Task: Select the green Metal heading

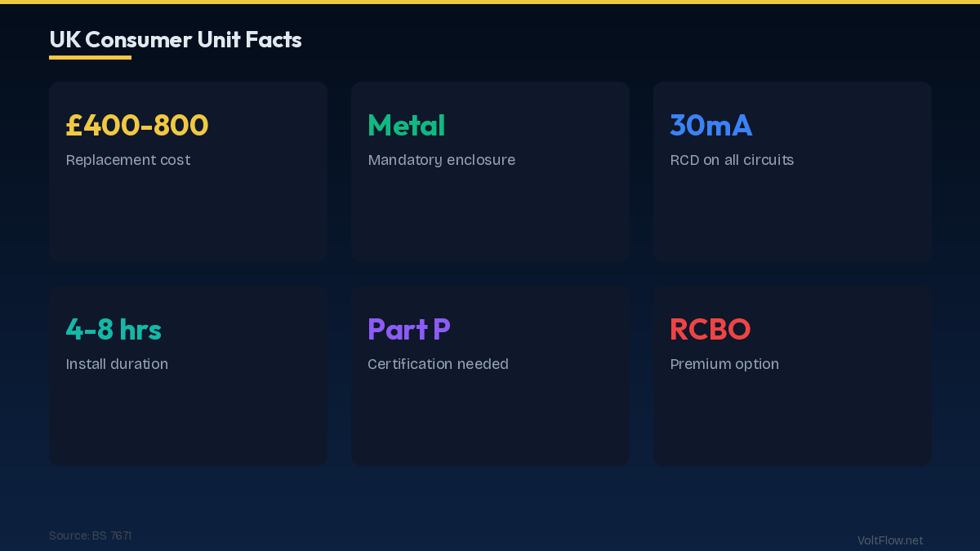Action: point(406,126)
